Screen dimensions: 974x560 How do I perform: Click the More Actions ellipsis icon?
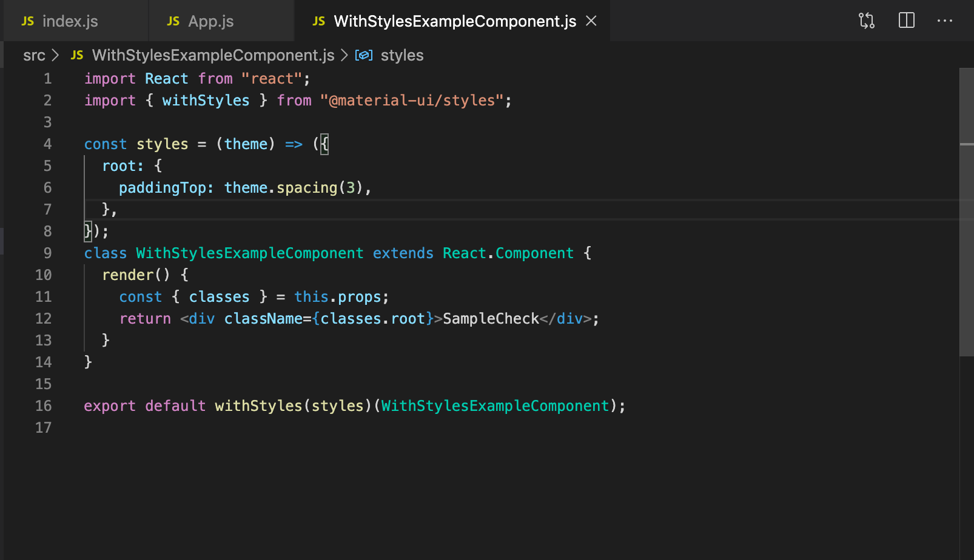[945, 21]
